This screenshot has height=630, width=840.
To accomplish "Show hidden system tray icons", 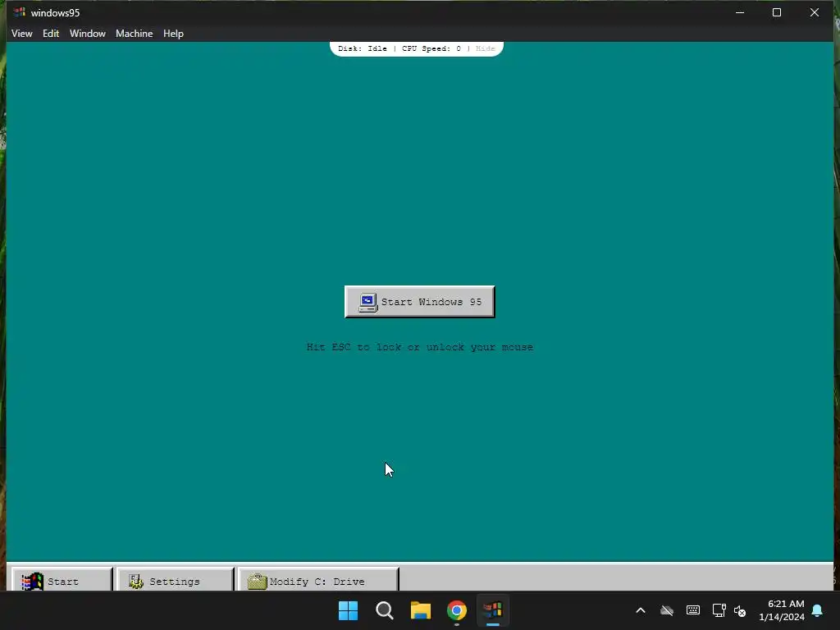I will click(641, 610).
